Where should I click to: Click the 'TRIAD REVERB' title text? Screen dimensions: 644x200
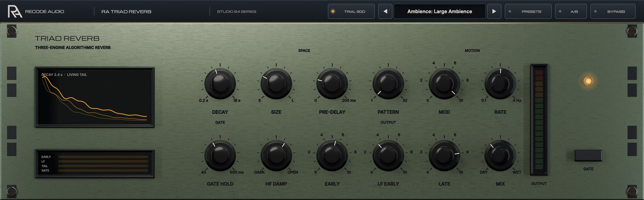point(67,39)
